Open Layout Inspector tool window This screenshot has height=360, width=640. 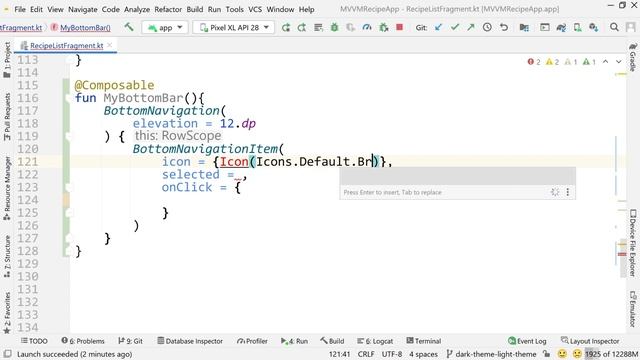pos(590,341)
